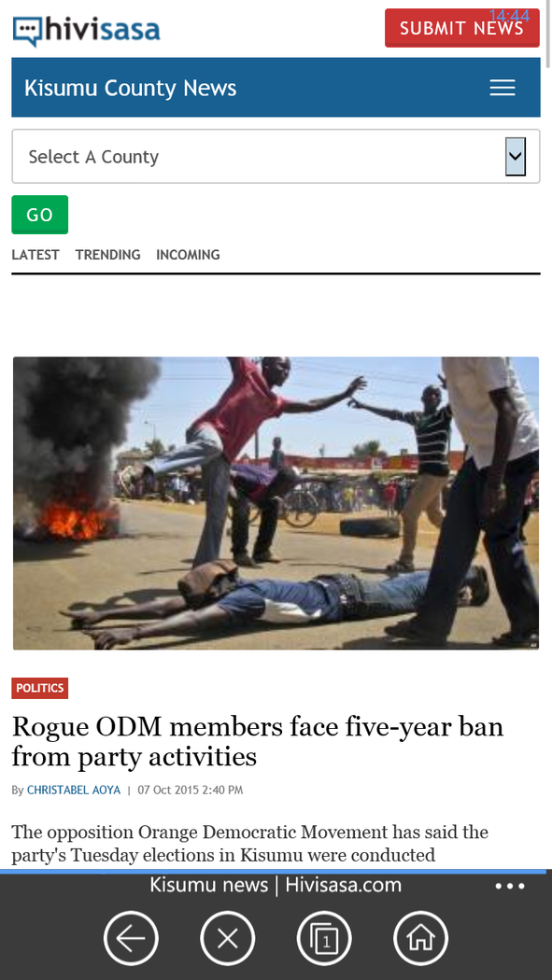Open the protest article photo thumbnail
The height and width of the screenshot is (980, 552).
click(x=276, y=503)
